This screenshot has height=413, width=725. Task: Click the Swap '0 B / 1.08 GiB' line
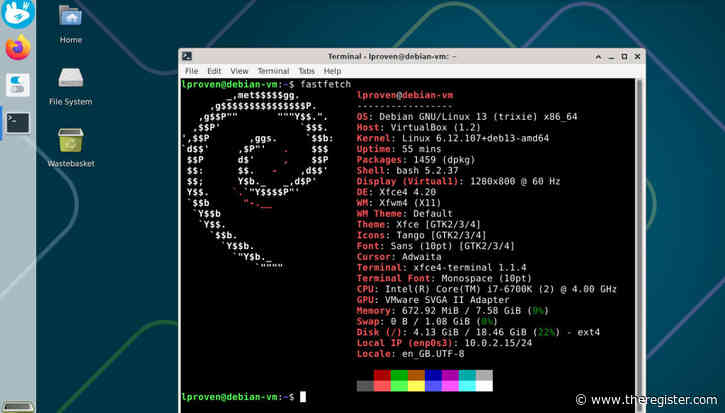coord(427,321)
